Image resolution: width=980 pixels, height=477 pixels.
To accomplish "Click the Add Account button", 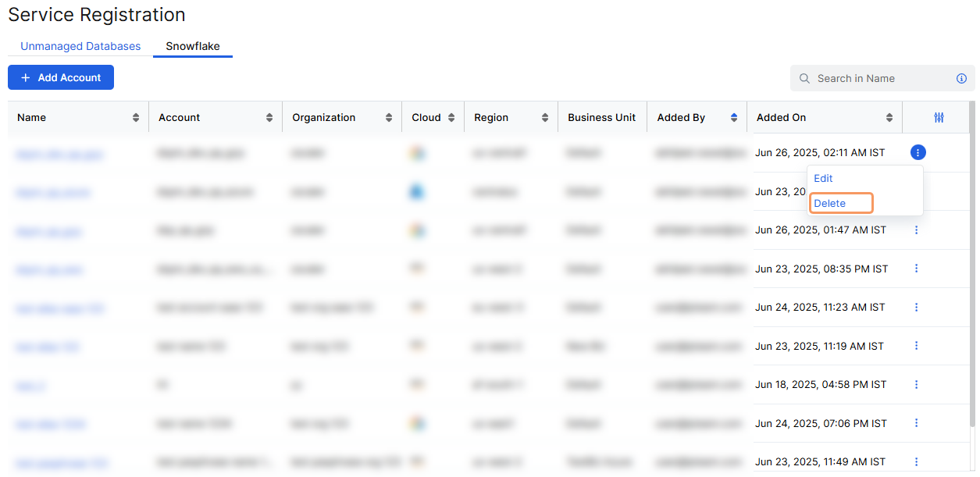I will (61, 78).
